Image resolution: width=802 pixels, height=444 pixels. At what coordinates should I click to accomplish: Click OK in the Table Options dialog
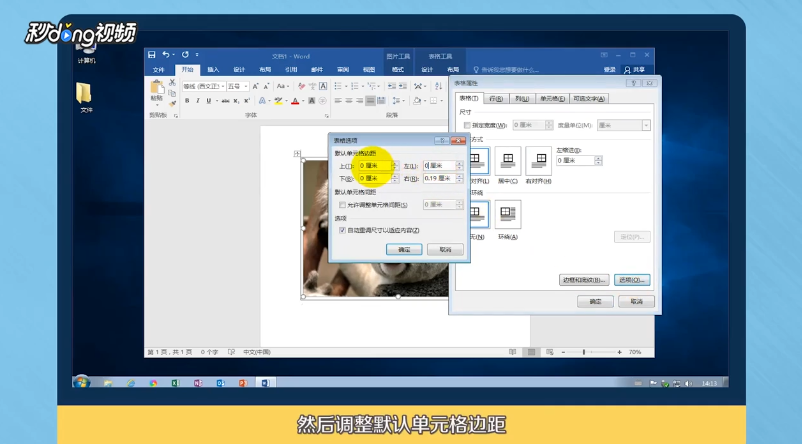(x=404, y=250)
